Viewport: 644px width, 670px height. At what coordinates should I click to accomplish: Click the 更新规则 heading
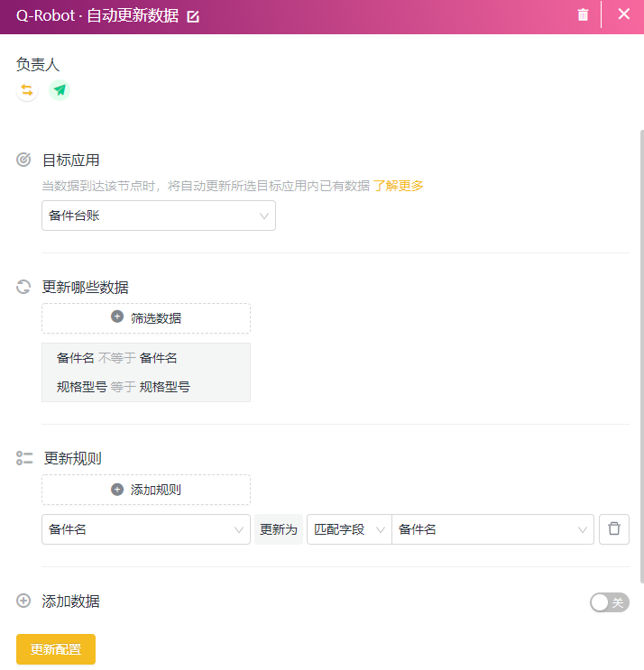coord(73,458)
